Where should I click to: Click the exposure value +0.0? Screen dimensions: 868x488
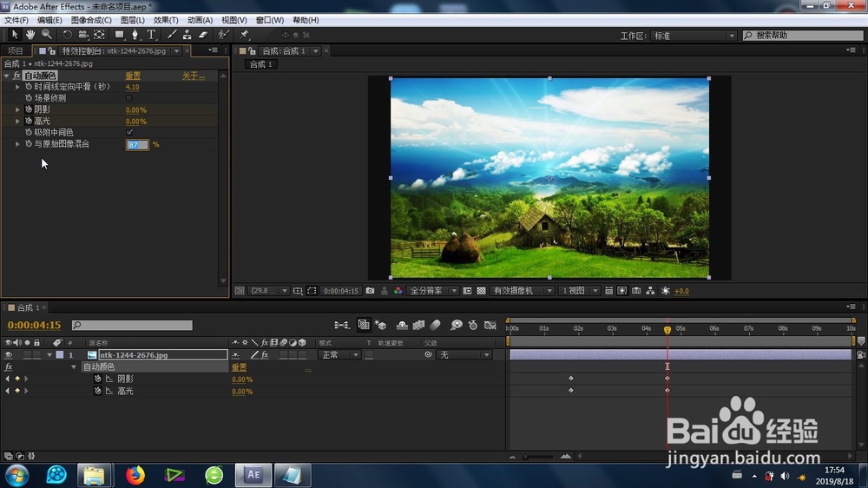point(681,291)
